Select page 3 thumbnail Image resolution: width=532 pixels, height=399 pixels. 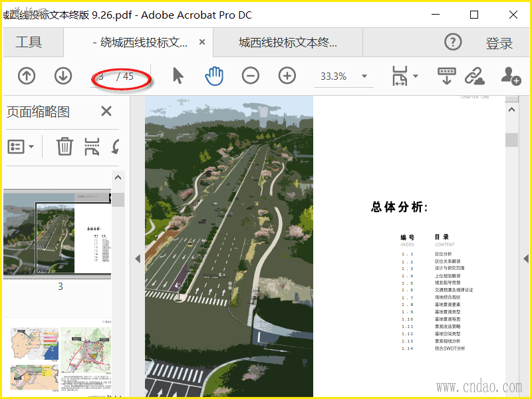coord(57,234)
